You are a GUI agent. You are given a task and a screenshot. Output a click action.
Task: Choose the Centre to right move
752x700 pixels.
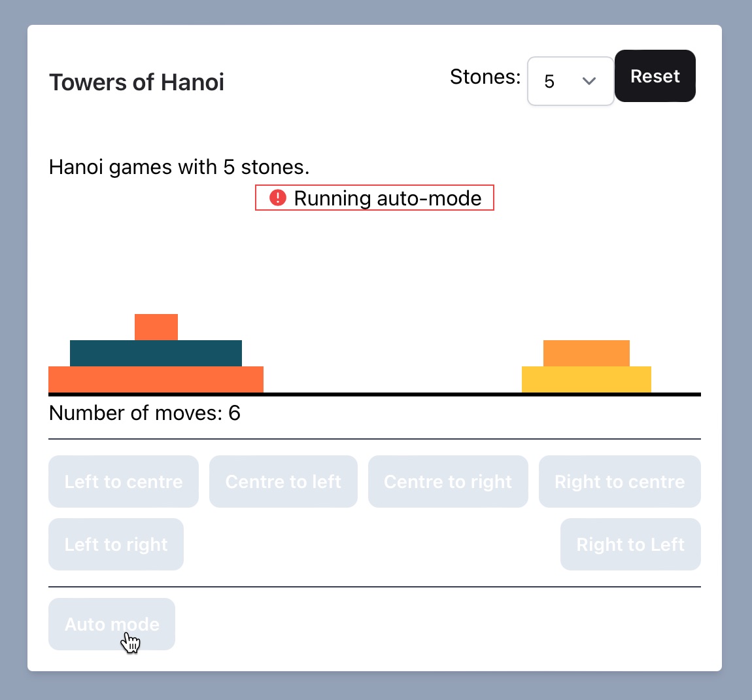[x=448, y=481]
